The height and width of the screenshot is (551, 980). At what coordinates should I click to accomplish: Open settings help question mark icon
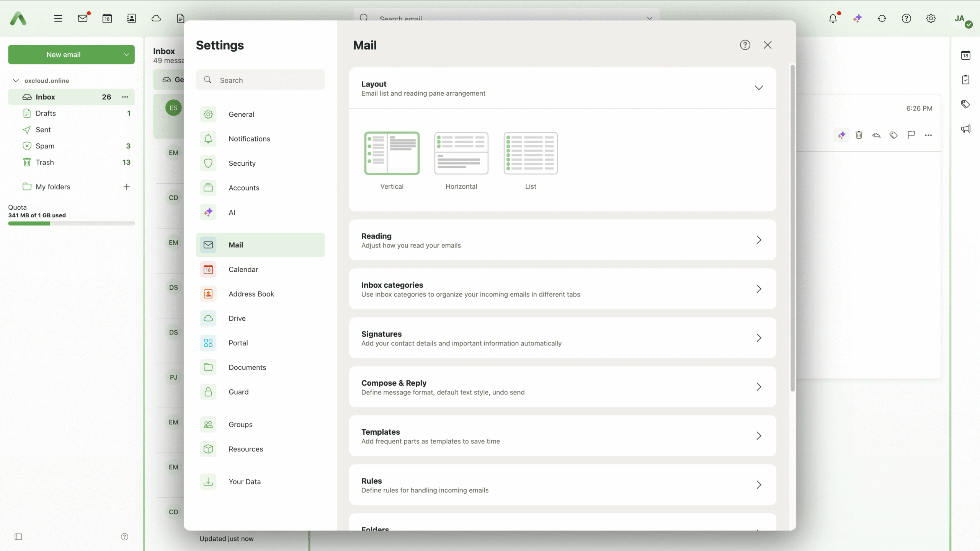[745, 45]
